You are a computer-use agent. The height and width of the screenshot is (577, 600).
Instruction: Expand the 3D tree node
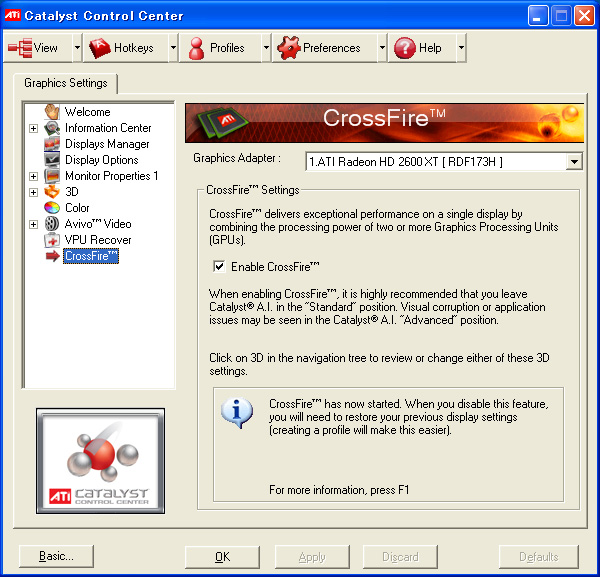point(34,192)
